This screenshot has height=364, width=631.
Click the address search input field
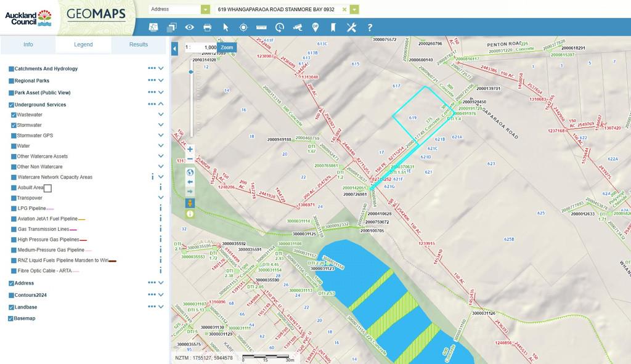tap(277, 9)
